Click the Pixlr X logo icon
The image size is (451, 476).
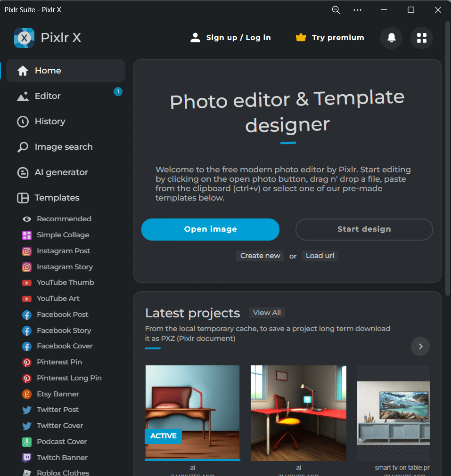tap(24, 38)
